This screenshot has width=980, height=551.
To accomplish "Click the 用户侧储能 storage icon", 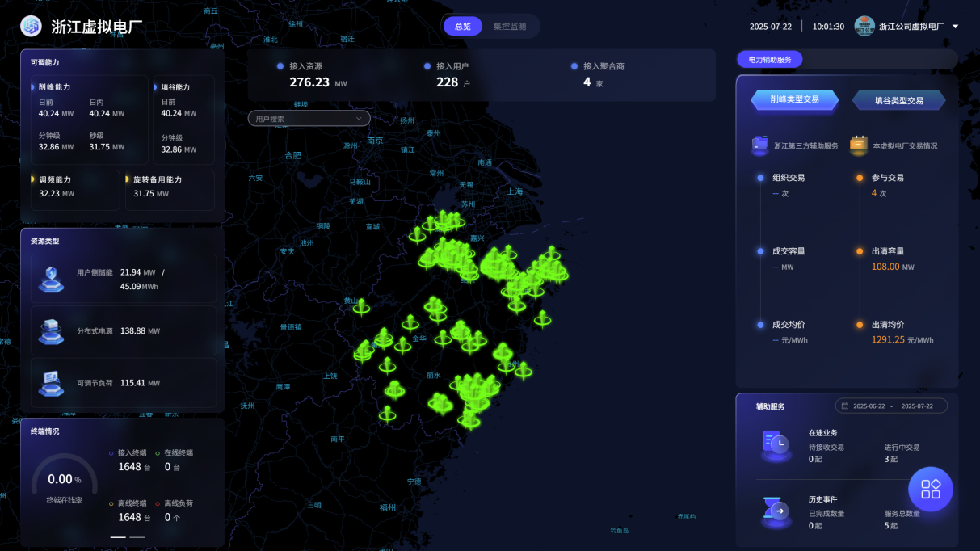I will point(51,279).
